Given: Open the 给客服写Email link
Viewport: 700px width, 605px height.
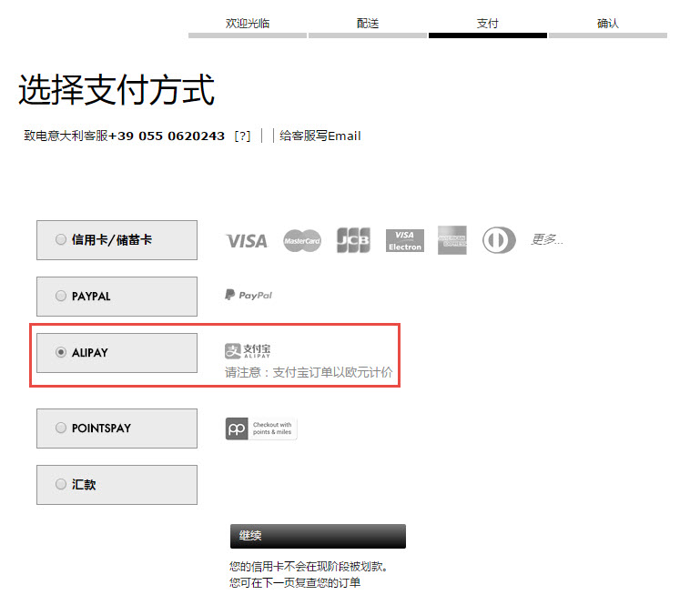Looking at the screenshot, I should point(320,136).
